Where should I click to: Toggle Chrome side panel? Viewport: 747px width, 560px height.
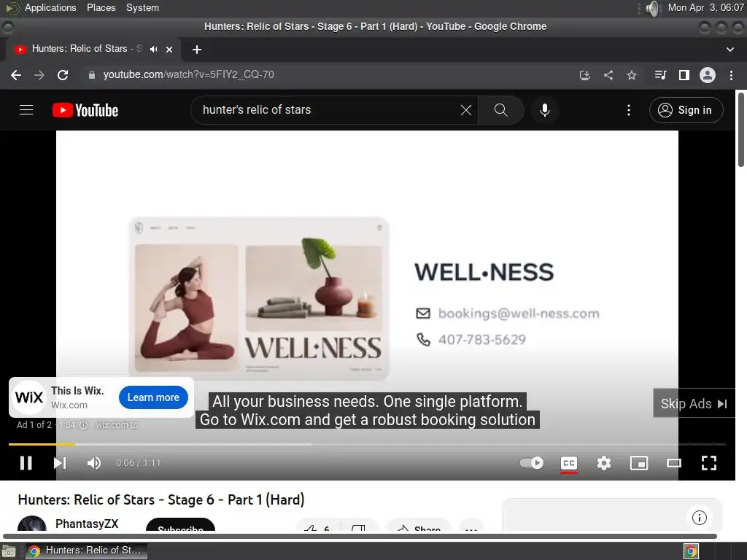pyautogui.click(x=684, y=75)
